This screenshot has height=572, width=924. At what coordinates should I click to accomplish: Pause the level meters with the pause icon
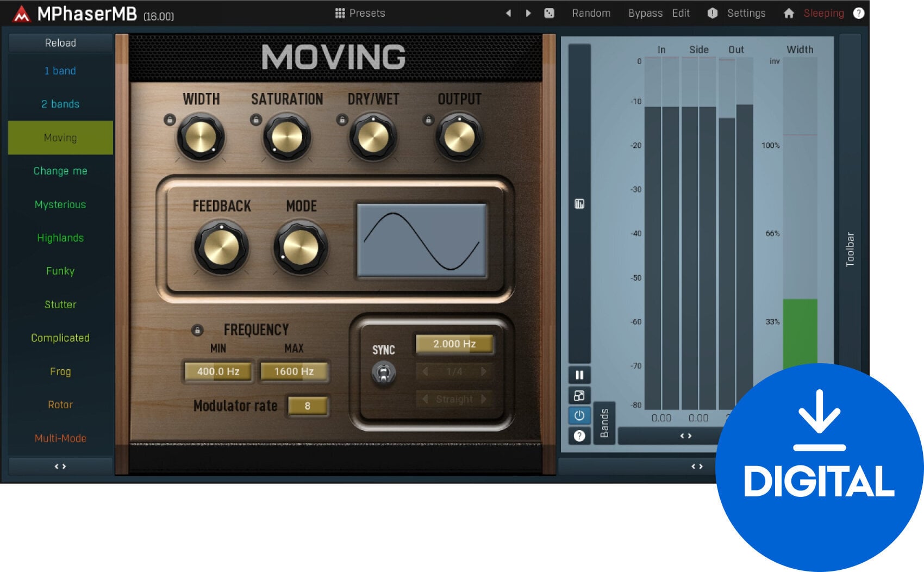(x=579, y=375)
